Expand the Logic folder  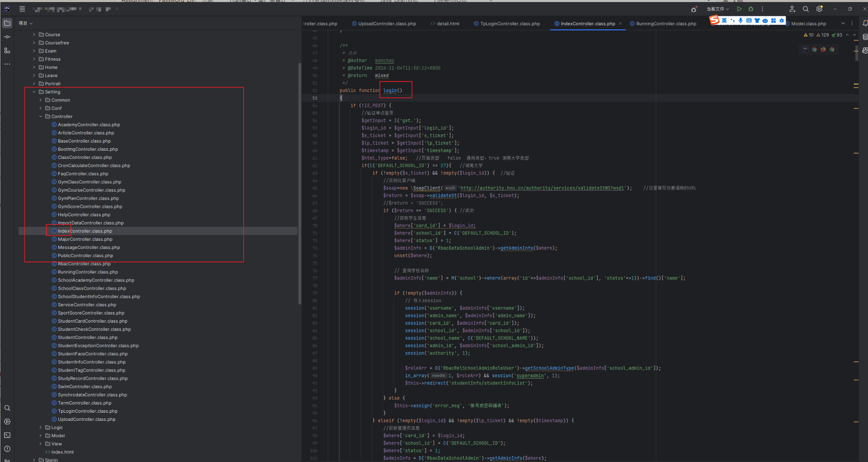tap(41, 427)
